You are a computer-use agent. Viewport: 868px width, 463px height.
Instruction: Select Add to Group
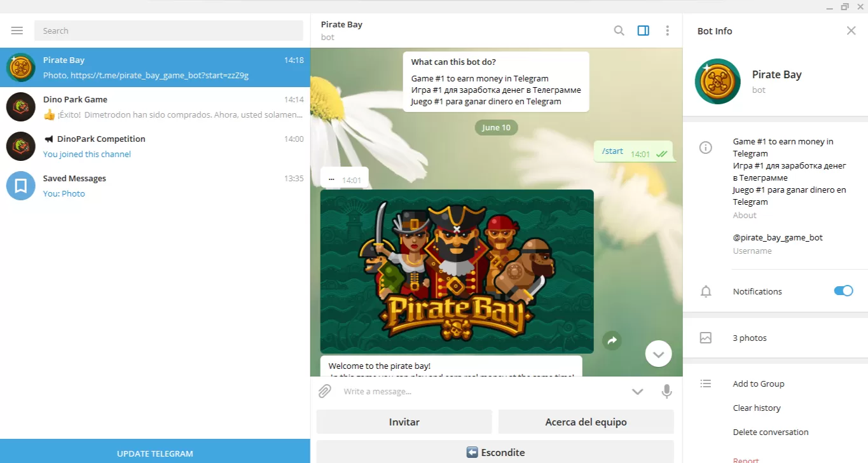point(758,384)
